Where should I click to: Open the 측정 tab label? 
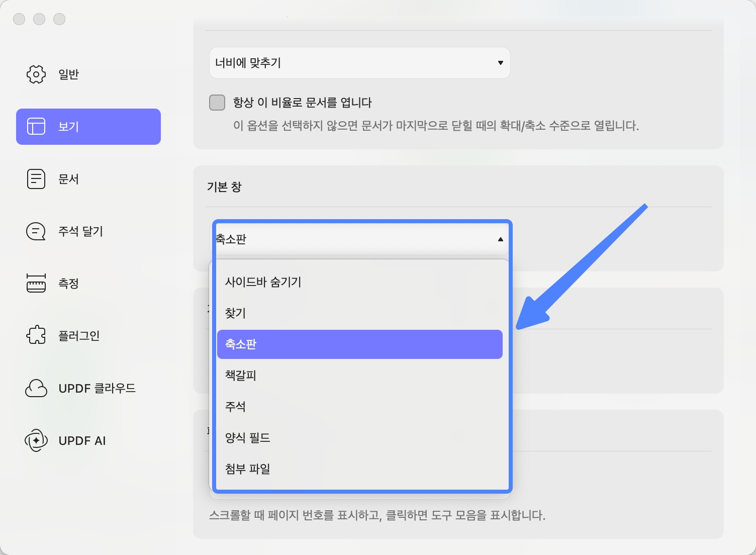click(x=69, y=284)
